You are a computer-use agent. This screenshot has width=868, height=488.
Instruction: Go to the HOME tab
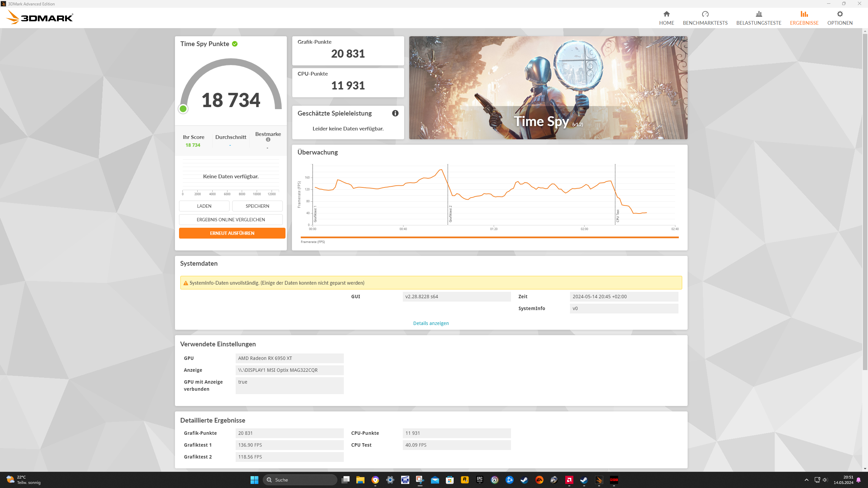click(x=667, y=18)
